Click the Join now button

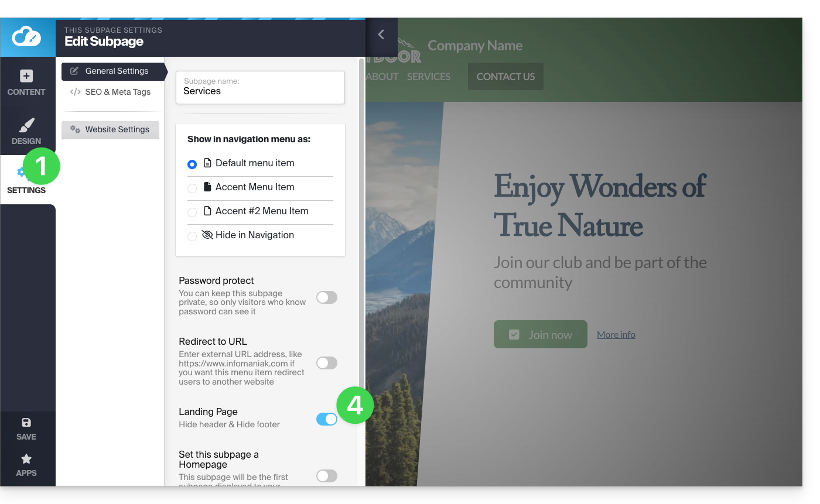[x=540, y=334]
